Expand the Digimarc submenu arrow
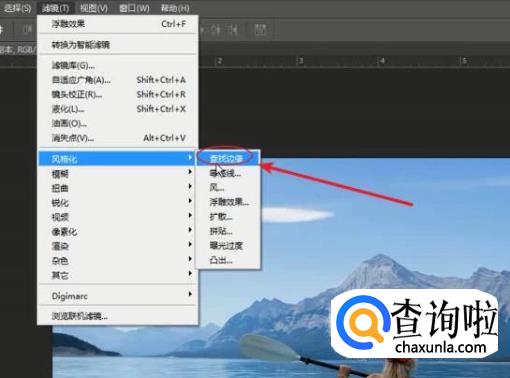The image size is (510, 378). coord(190,294)
